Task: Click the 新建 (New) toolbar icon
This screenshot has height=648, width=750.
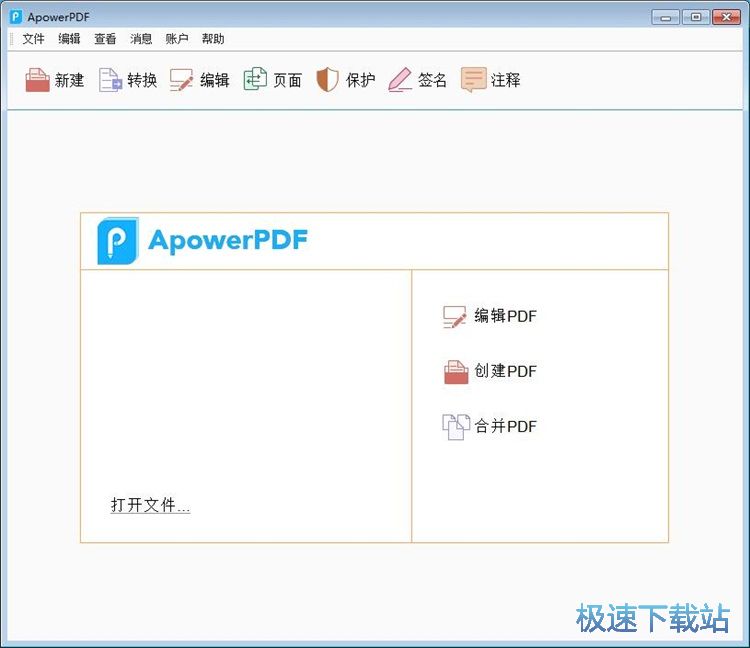Action: coord(37,79)
